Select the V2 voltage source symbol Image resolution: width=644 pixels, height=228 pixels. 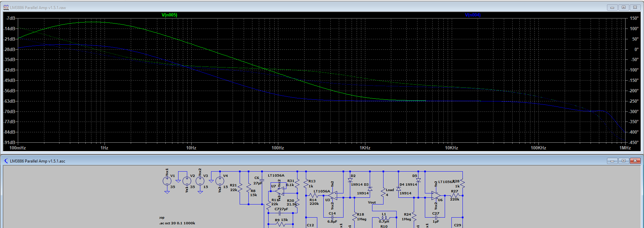[187, 181]
